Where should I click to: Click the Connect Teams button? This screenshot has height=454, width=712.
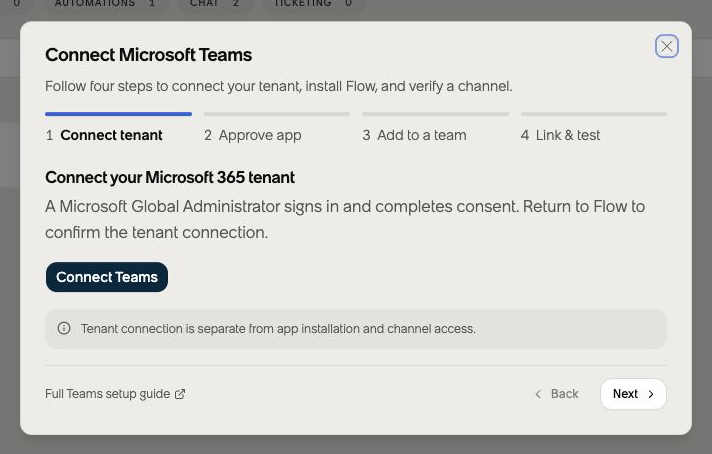coord(107,277)
